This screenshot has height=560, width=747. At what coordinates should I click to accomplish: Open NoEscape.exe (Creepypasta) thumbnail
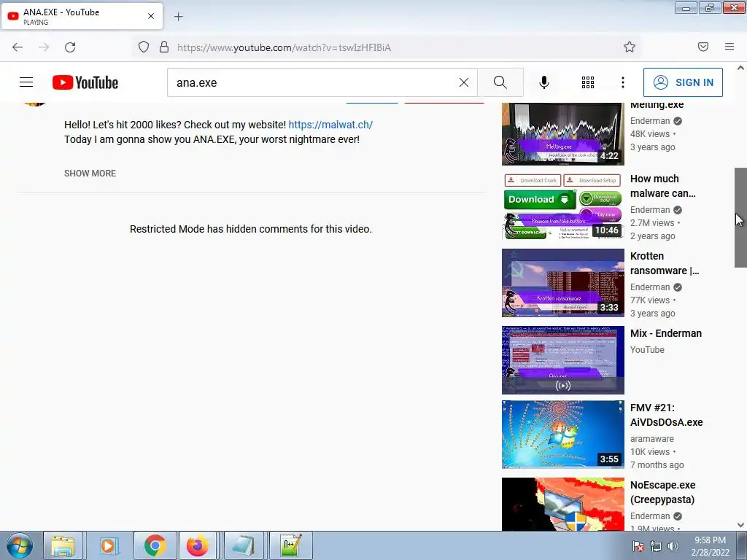point(562,505)
